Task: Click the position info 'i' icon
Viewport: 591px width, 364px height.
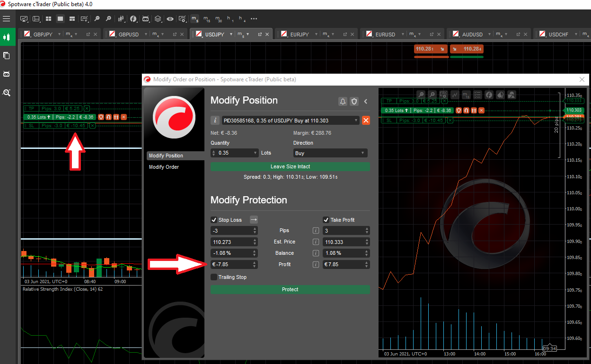Action: click(214, 121)
